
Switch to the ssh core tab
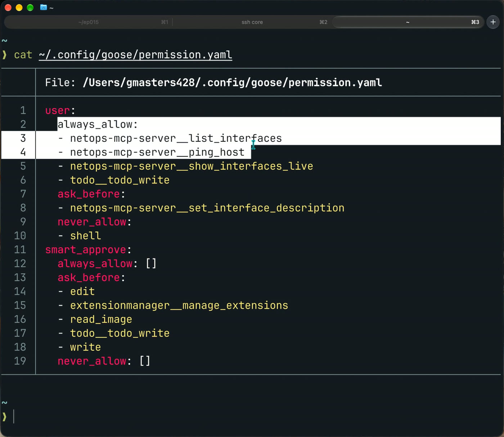pos(252,22)
